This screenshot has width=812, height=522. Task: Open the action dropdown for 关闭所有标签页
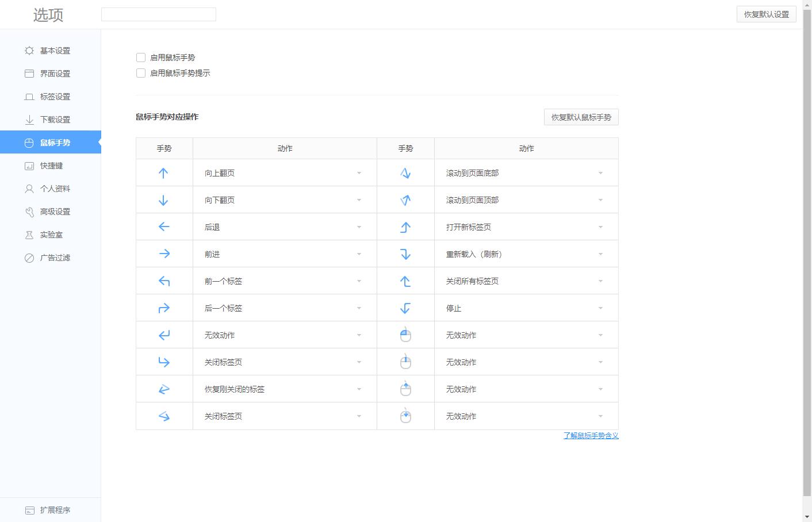pyautogui.click(x=600, y=281)
